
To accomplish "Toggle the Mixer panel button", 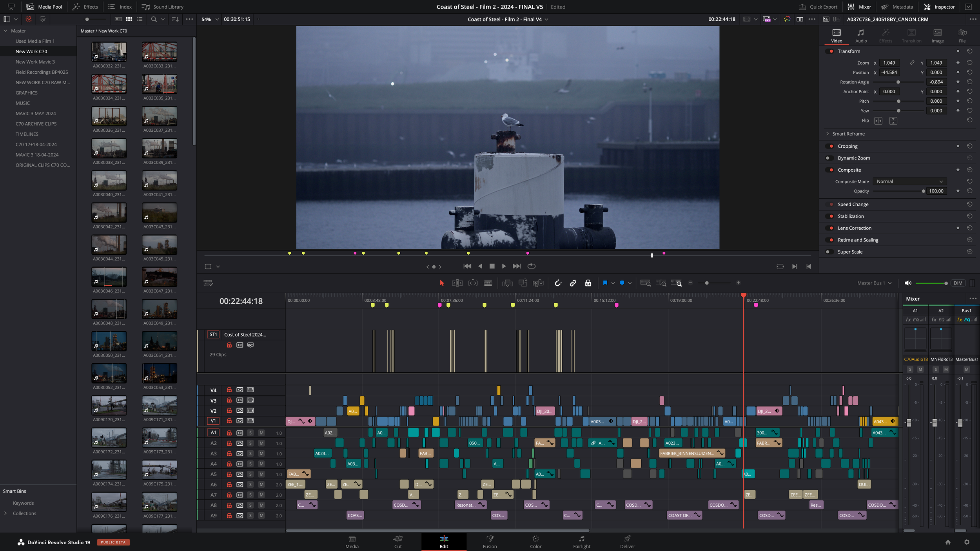I will [859, 7].
